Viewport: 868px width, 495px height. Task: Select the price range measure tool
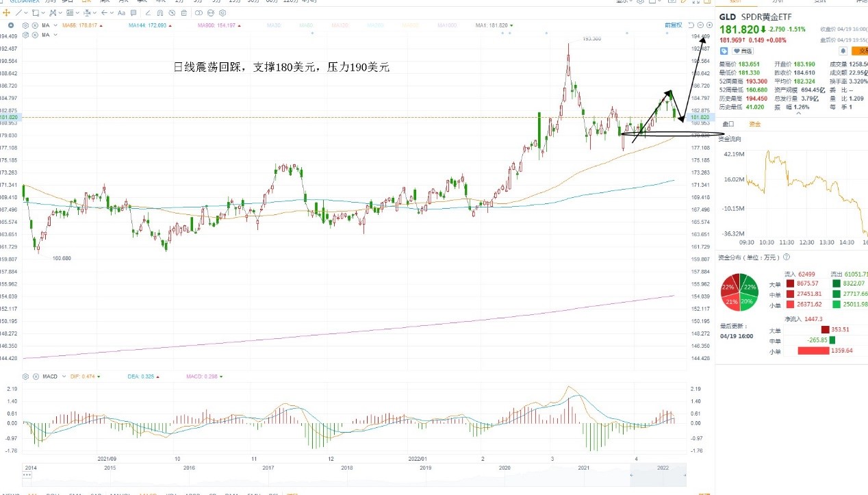pos(86,13)
